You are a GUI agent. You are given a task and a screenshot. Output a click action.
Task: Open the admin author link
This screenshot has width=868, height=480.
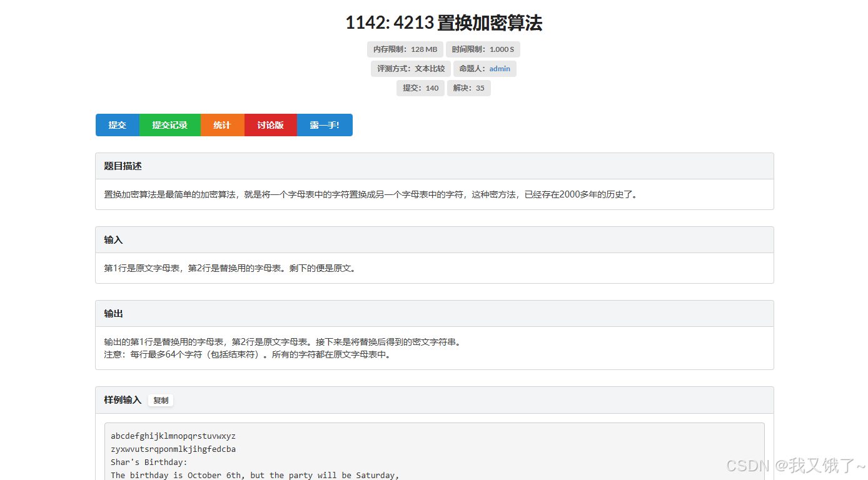500,69
